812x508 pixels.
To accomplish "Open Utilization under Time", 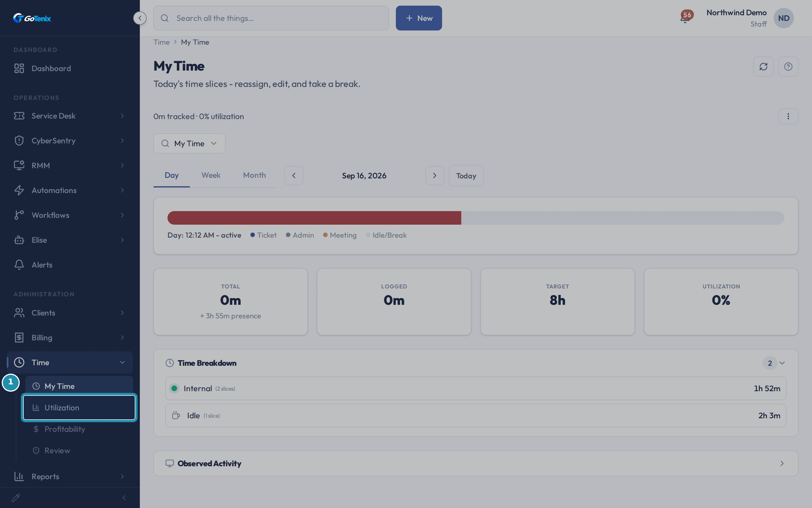I will (x=79, y=408).
